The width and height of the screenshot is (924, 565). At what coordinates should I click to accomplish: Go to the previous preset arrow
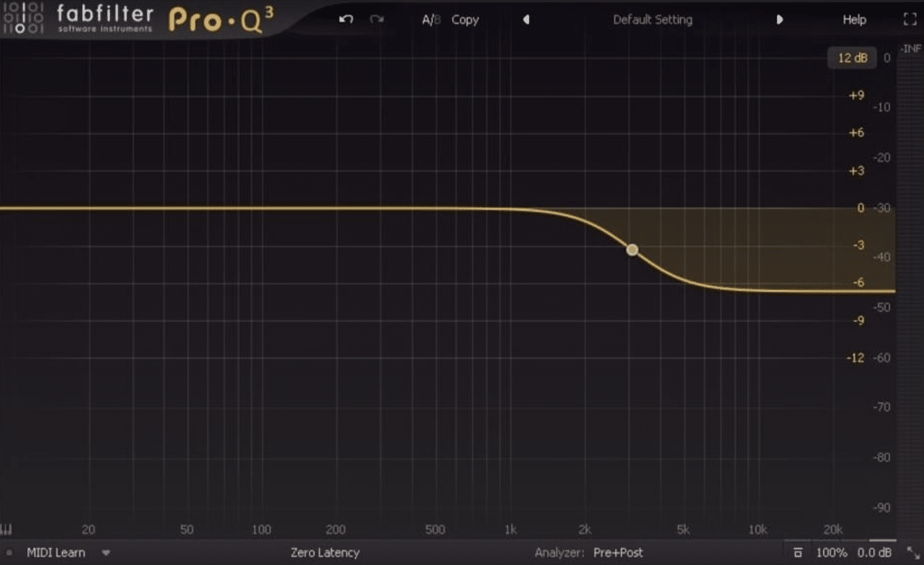click(x=526, y=20)
